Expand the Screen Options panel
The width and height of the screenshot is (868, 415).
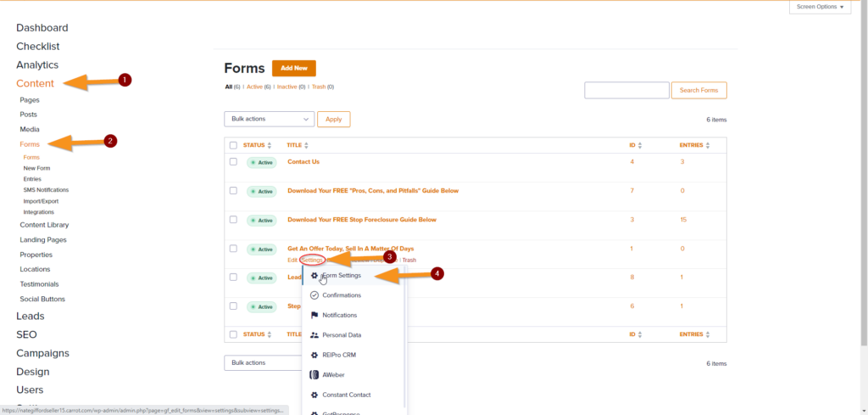tap(820, 7)
